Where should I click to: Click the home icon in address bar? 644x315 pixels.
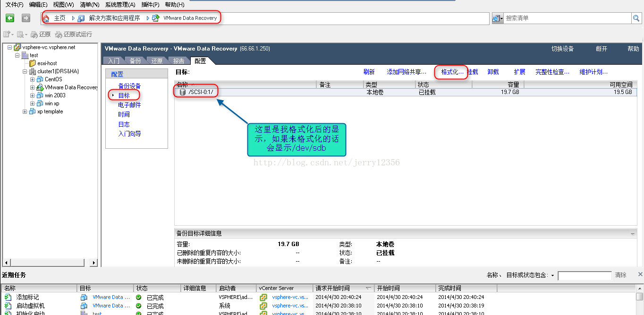(x=46, y=18)
